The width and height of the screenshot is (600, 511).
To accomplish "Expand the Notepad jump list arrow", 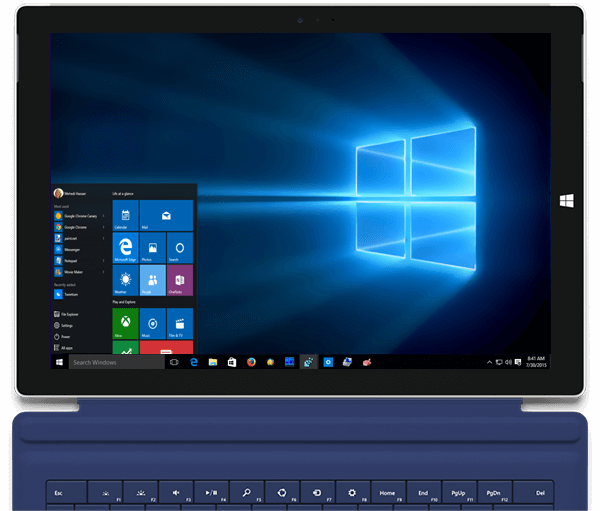I will (104, 261).
